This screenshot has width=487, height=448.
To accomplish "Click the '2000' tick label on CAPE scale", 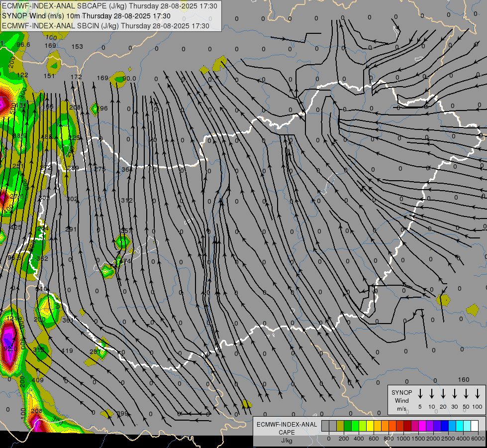I will [433, 439].
